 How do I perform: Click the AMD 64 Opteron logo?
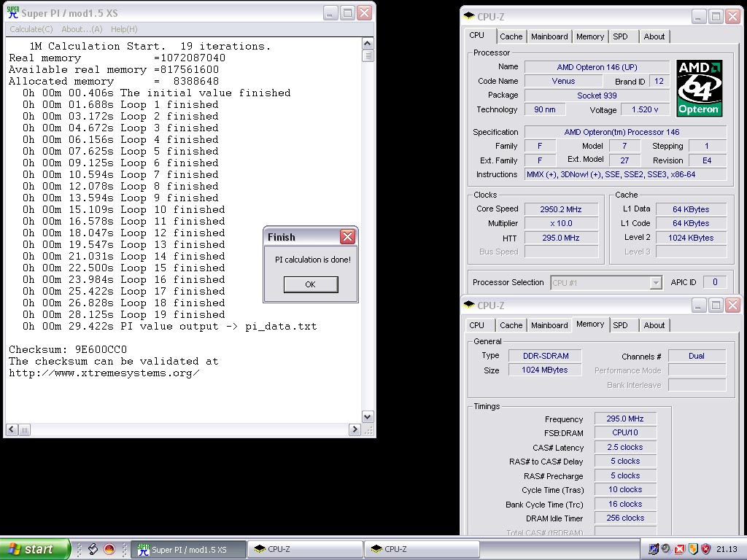(x=699, y=88)
